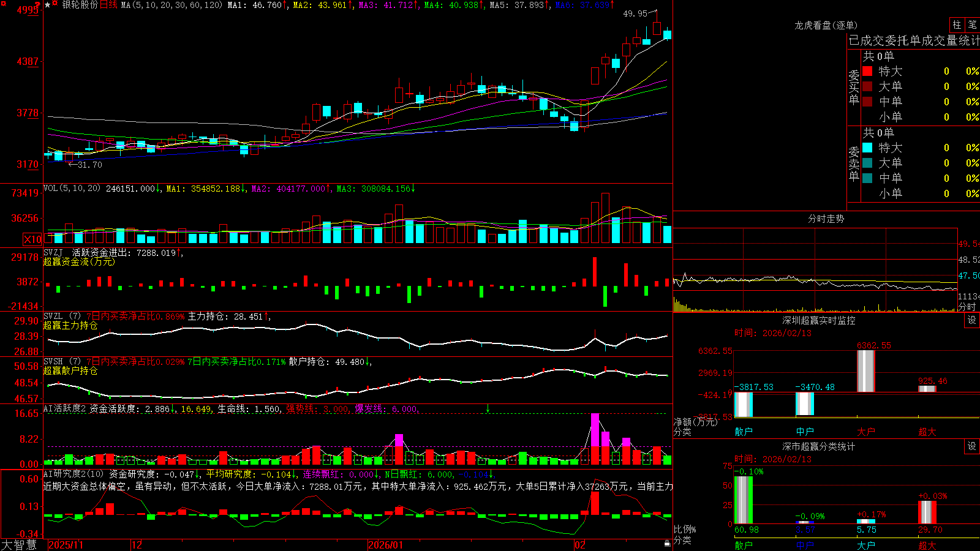Viewport: 980px width, 551px height.
Task: Click the 日线 period label
Action: pyautogui.click(x=108, y=5)
